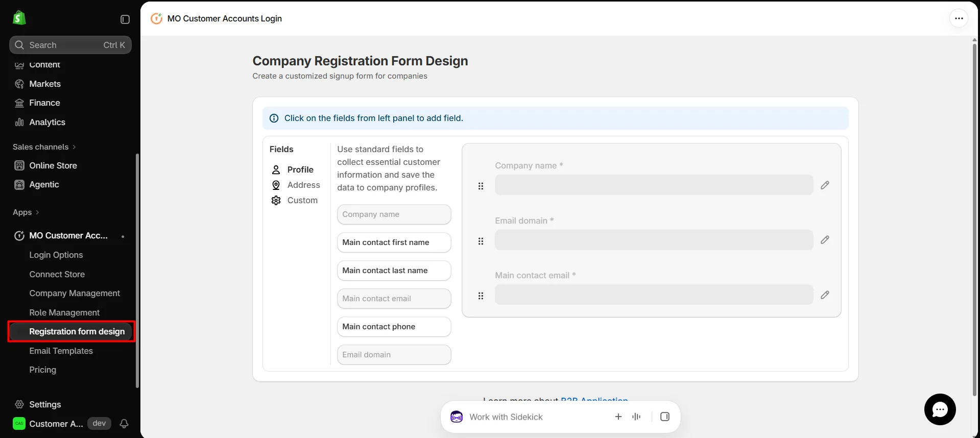Grab the drag handle beside Company name field
The width and height of the screenshot is (980, 438).
click(x=481, y=186)
